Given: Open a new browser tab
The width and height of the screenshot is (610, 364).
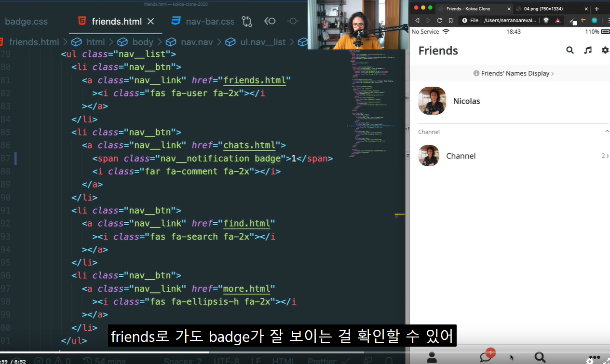Looking at the screenshot, I should point(596,9).
